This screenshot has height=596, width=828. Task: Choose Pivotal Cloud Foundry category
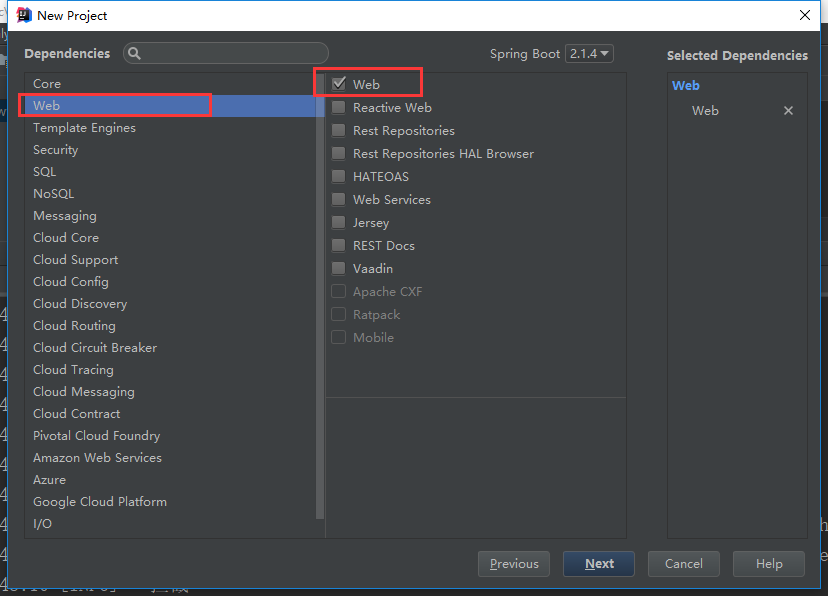[x=170, y=436]
